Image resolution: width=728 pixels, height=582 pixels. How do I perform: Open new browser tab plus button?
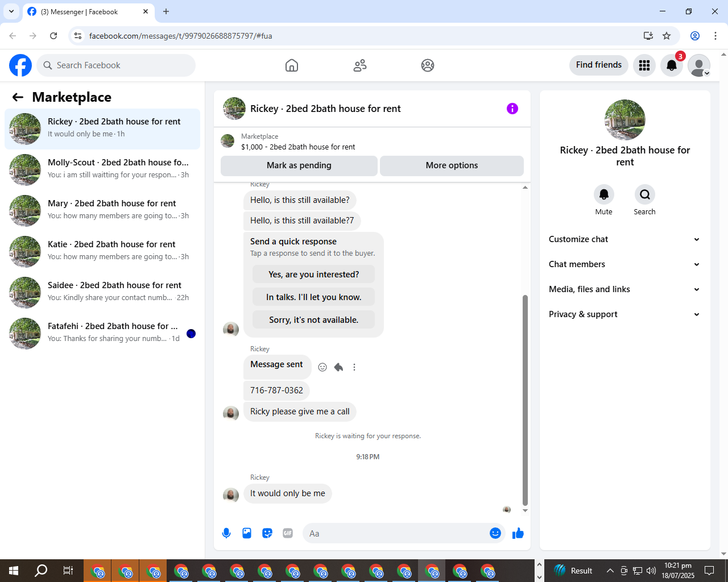[166, 11]
